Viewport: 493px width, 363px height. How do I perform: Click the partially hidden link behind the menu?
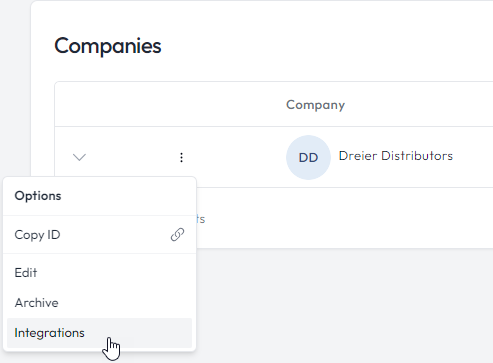[x=201, y=219]
